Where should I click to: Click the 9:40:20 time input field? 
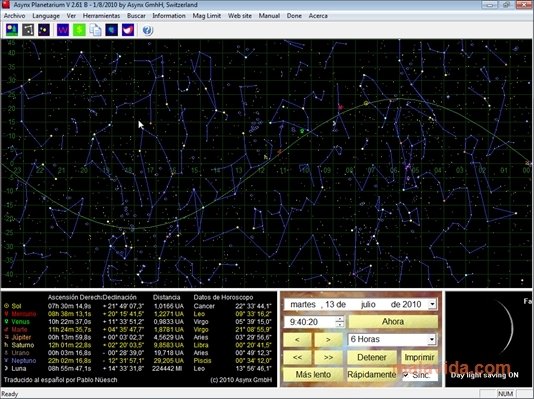[x=310, y=322]
